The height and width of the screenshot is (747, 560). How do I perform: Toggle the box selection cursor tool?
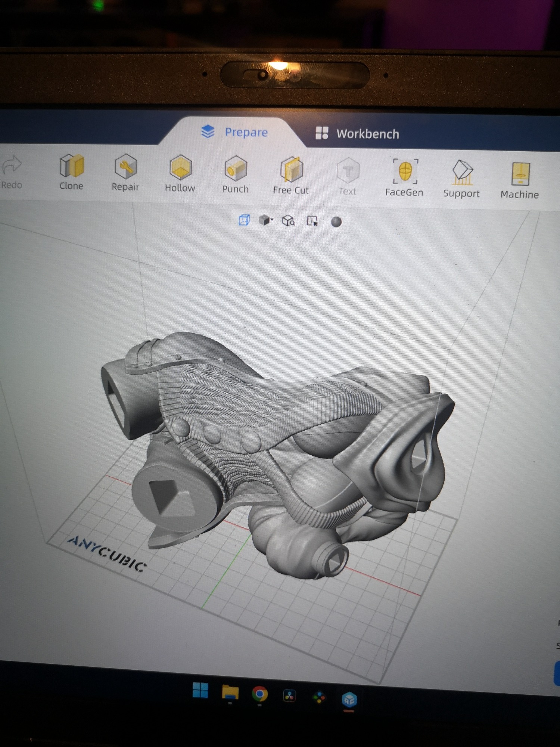(x=312, y=221)
